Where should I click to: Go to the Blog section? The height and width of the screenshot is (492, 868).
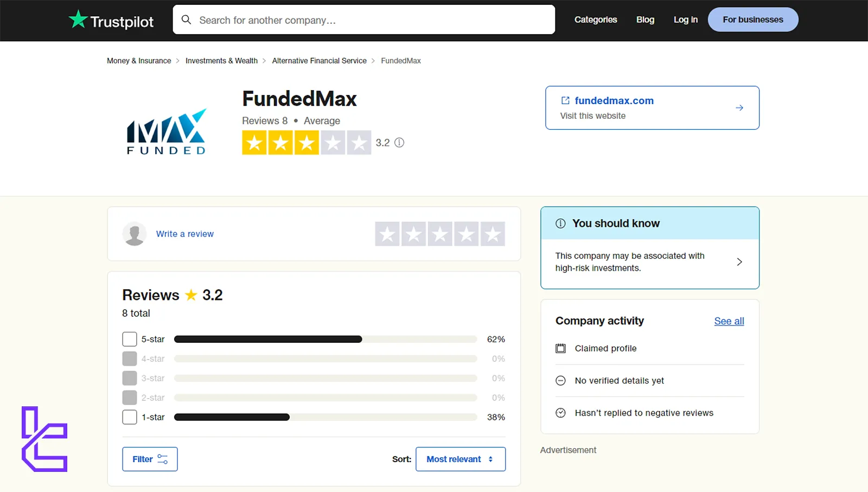(645, 19)
